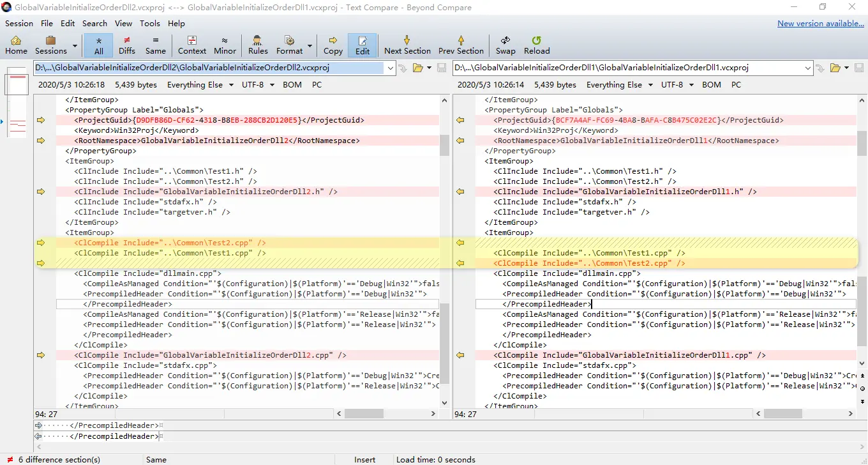Toggle display of Minor differences
The image size is (868, 465).
225,45
